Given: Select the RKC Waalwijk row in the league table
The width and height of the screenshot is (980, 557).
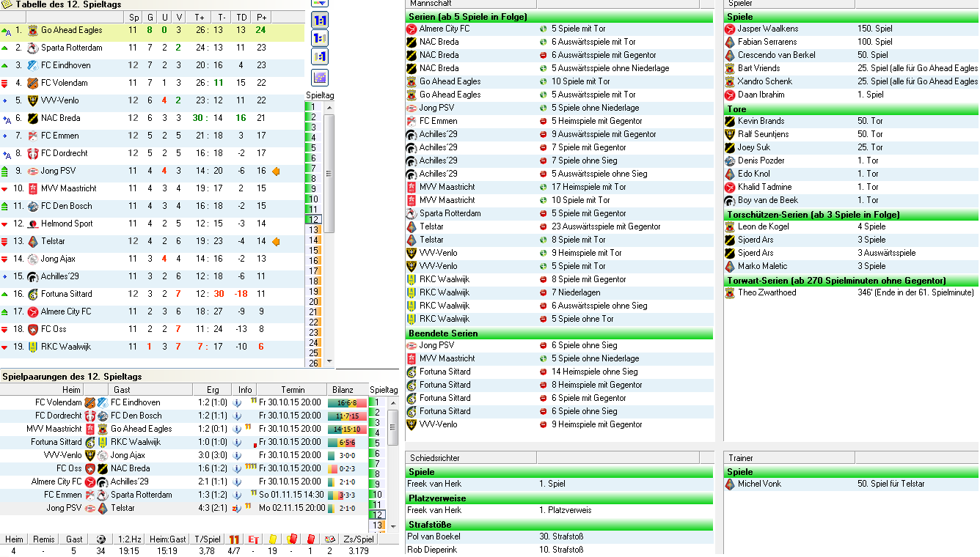Looking at the screenshot, I should point(152,347).
